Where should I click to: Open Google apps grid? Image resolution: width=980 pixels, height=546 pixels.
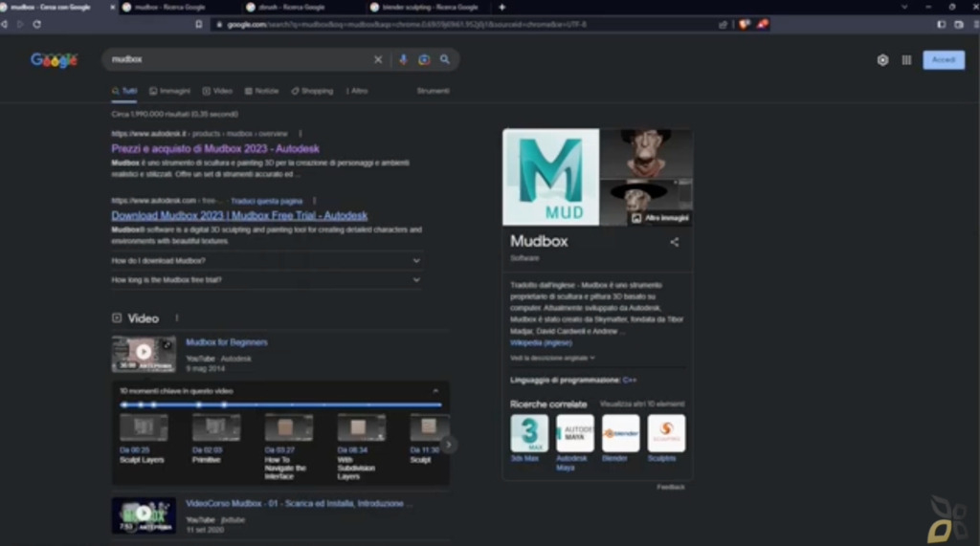tap(906, 60)
